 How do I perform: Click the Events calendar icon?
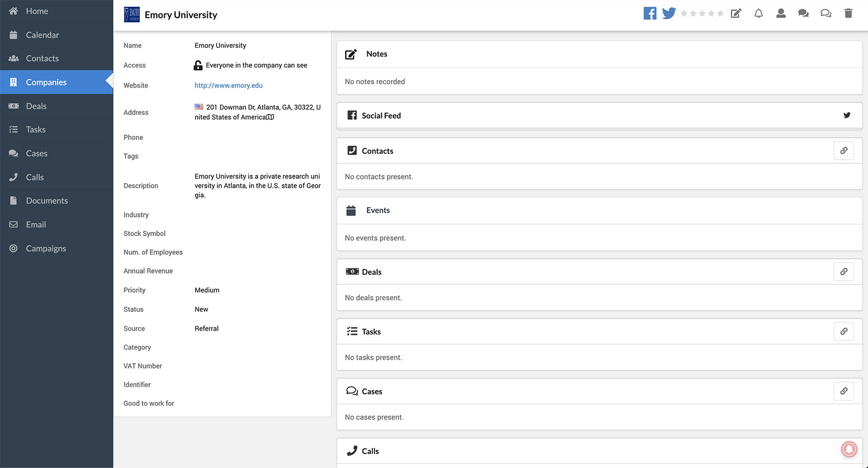click(351, 211)
